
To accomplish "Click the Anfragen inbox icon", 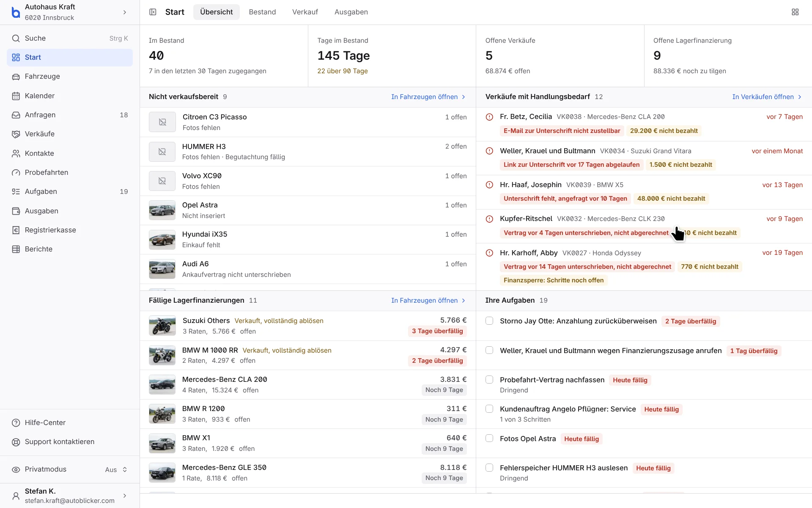I will tap(16, 115).
